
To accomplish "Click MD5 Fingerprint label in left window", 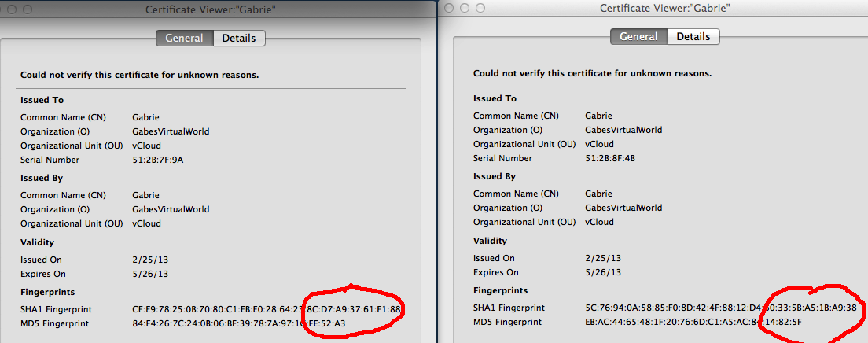I will click(x=55, y=323).
